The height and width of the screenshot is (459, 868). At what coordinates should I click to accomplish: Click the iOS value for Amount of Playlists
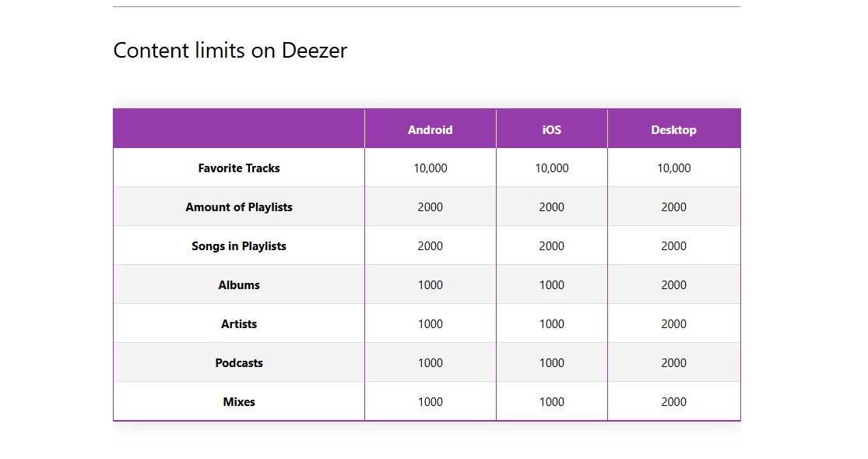coord(551,207)
